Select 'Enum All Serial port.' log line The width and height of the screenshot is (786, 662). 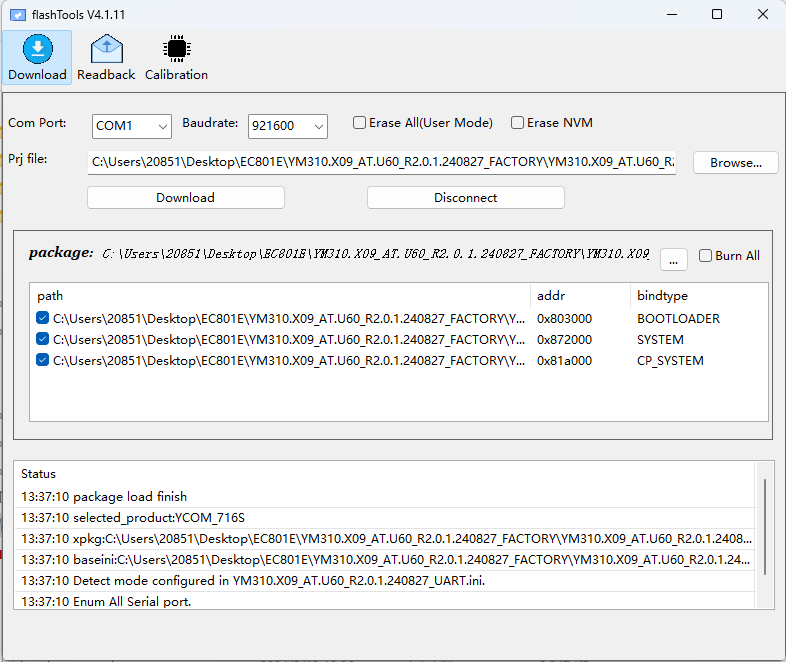[x=384, y=601]
